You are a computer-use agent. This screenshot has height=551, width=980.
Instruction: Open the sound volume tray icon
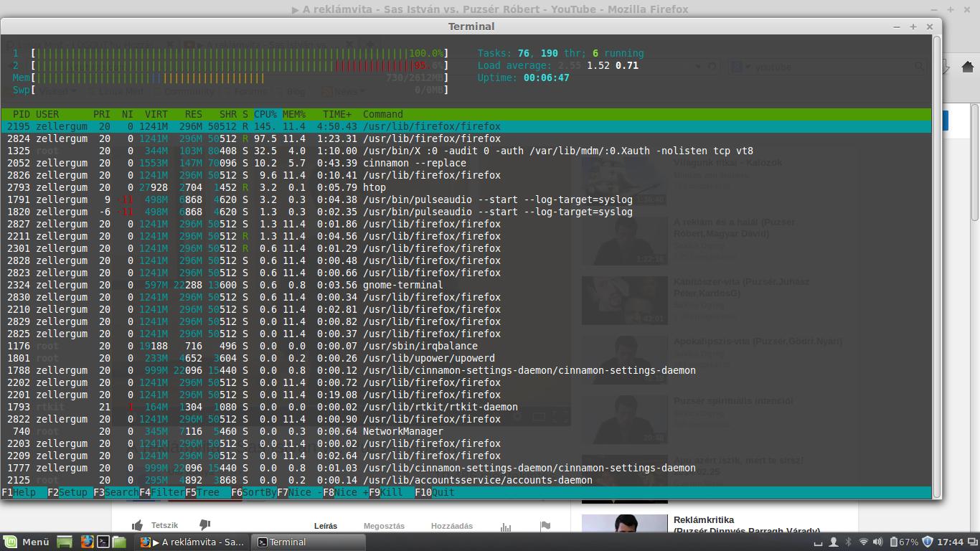pos(878,542)
